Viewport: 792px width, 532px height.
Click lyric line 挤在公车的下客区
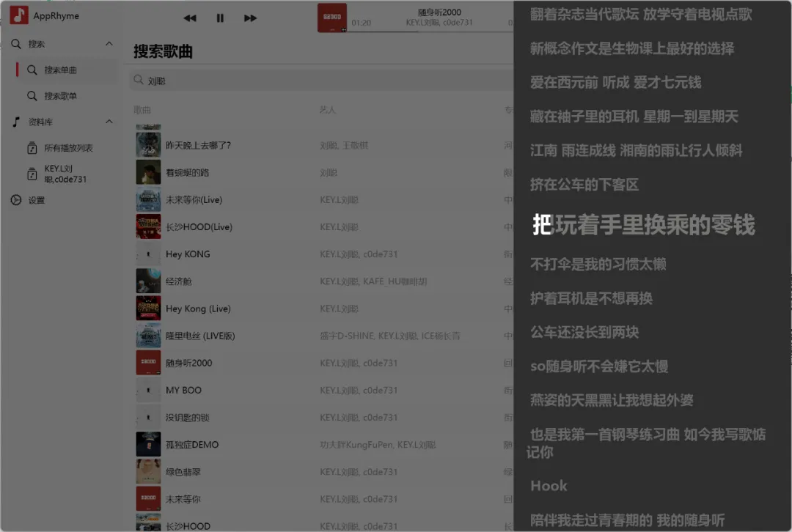(x=584, y=185)
